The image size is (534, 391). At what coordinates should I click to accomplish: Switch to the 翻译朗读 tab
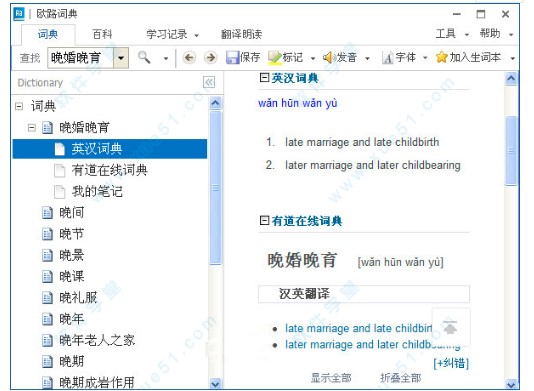pos(241,34)
